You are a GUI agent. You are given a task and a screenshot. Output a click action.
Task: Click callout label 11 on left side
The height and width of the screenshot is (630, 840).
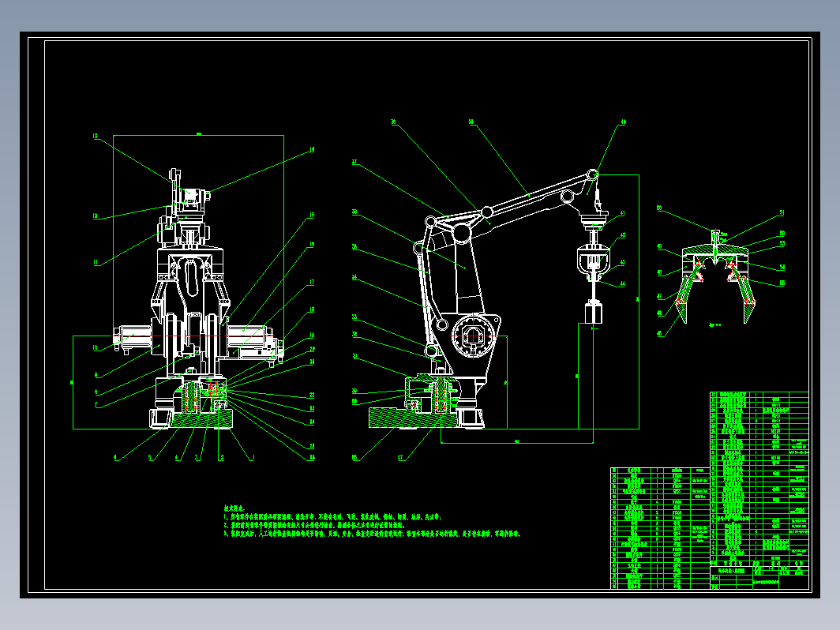96,262
